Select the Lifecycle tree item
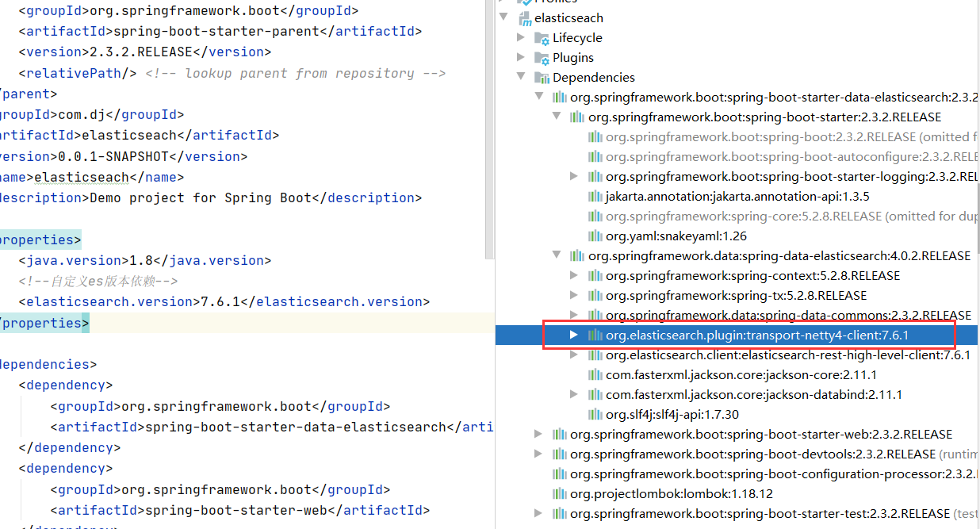The image size is (980, 529). tap(577, 37)
